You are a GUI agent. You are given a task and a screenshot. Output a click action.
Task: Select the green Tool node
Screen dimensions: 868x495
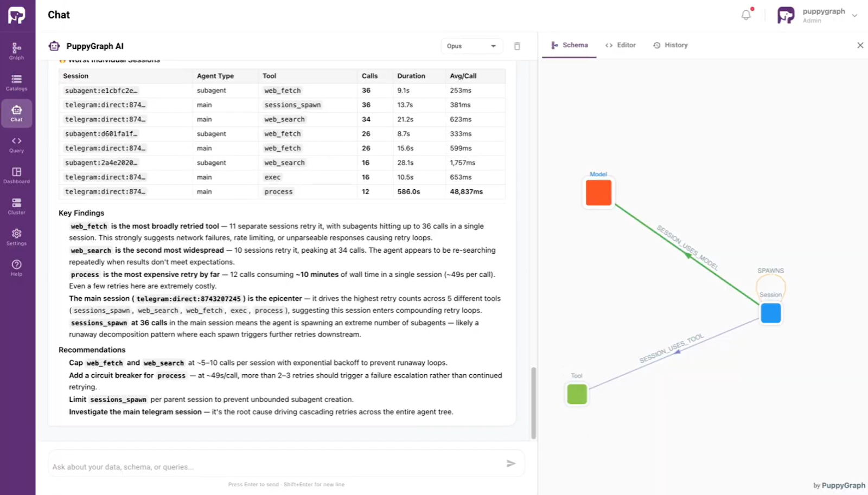tap(577, 394)
